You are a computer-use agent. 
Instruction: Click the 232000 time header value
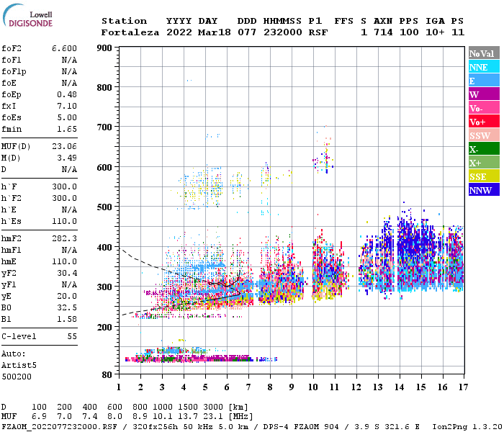(x=283, y=32)
